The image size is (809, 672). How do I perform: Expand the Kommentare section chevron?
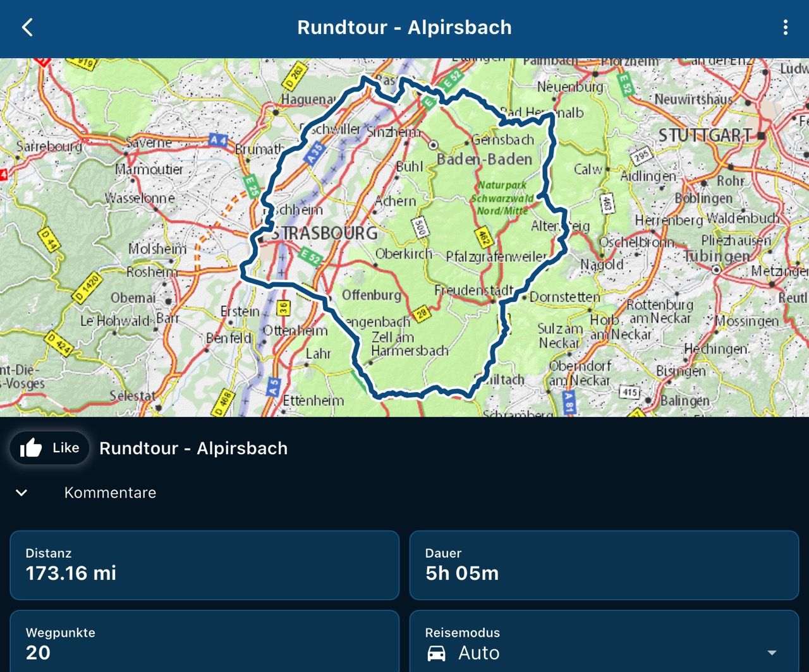(x=21, y=493)
